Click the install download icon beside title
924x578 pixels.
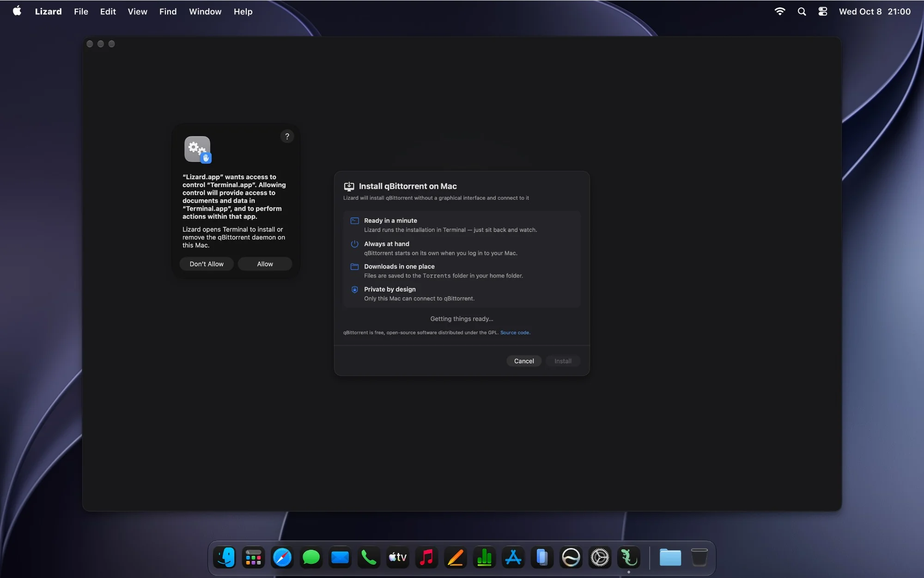pyautogui.click(x=349, y=186)
